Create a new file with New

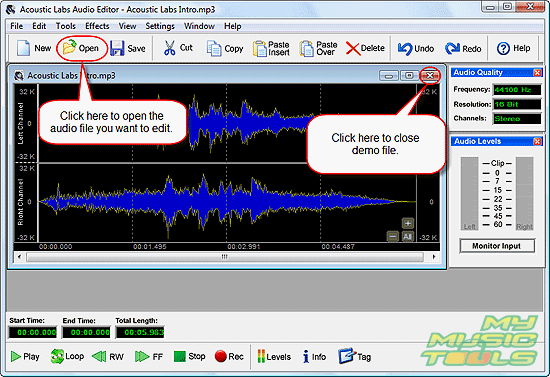pyautogui.click(x=34, y=48)
